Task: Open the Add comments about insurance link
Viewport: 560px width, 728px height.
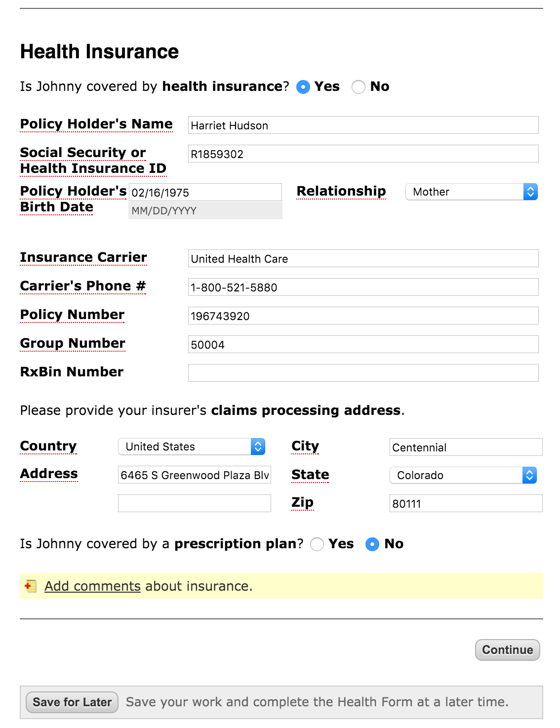Action: coord(92,586)
